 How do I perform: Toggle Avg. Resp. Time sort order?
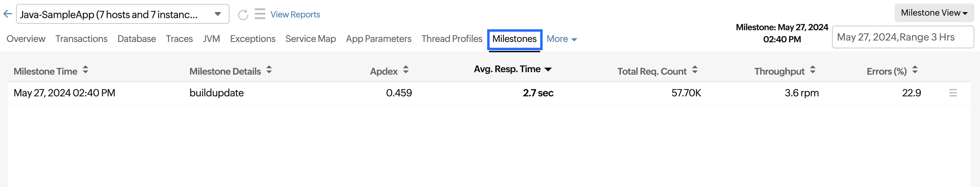click(548, 69)
